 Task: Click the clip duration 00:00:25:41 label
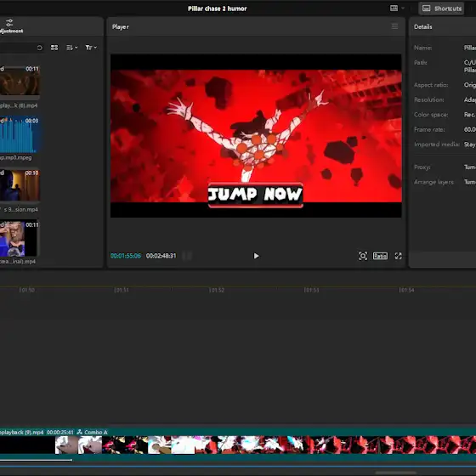(60, 432)
